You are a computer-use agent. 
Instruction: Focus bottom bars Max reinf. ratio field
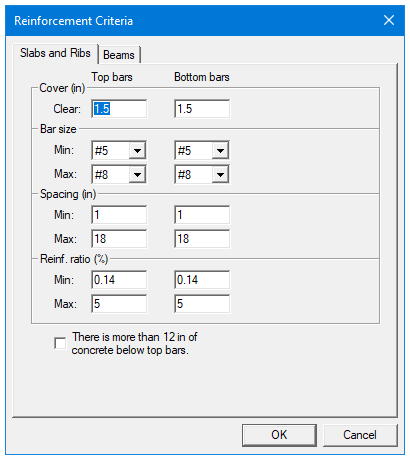click(202, 304)
